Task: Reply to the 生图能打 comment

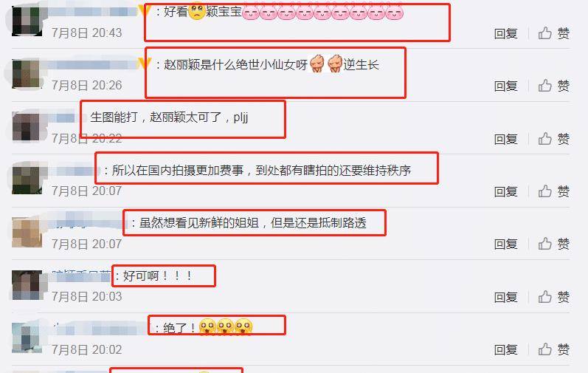Action: tap(505, 139)
